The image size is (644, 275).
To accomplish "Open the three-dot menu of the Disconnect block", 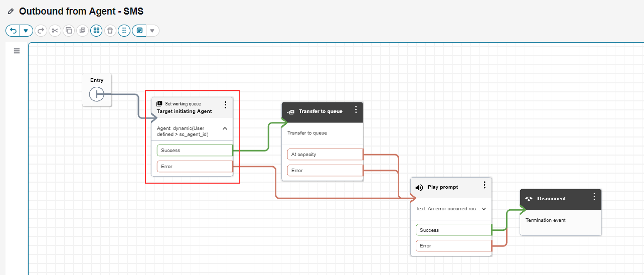I will click(x=594, y=196).
